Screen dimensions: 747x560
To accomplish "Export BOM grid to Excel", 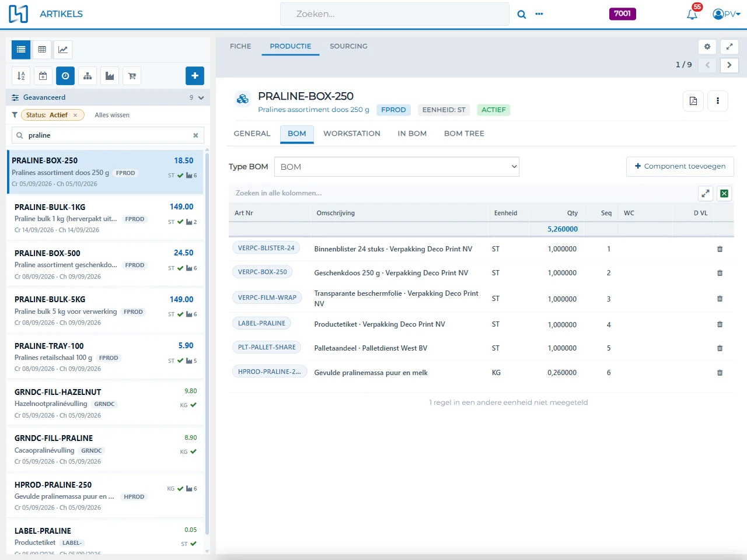I will point(724,194).
